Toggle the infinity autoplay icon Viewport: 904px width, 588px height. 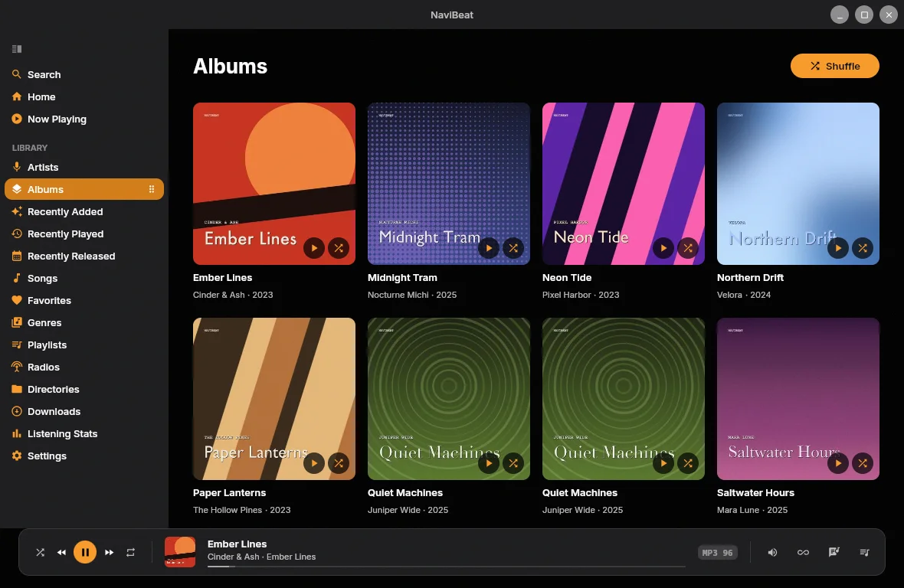coord(803,552)
